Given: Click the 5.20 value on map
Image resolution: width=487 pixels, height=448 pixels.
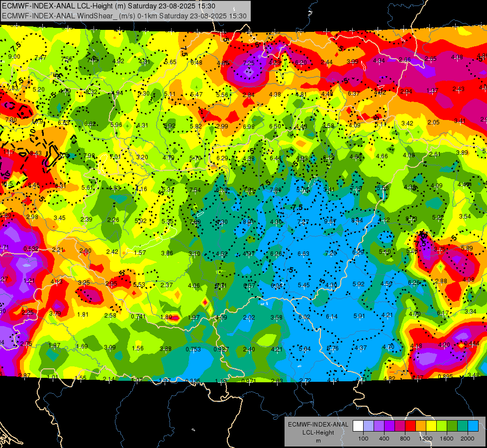Looking at the screenshot, I should tap(38, 90).
